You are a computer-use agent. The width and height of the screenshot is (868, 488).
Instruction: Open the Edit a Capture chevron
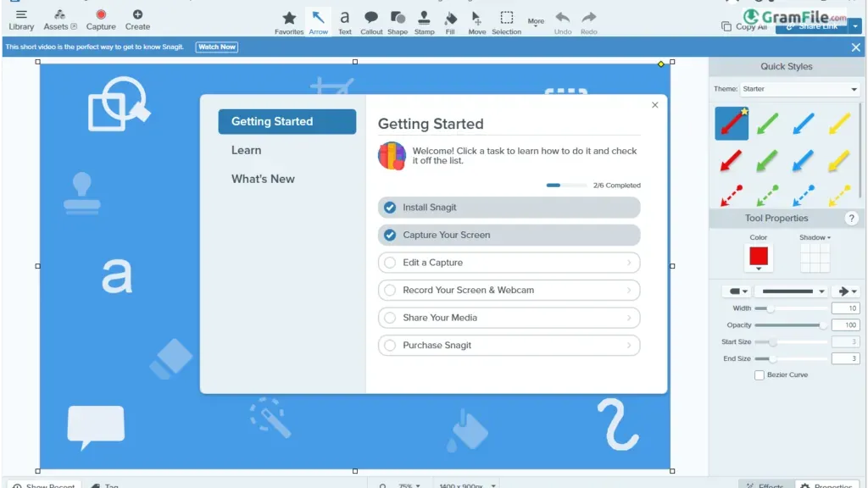pos(629,263)
